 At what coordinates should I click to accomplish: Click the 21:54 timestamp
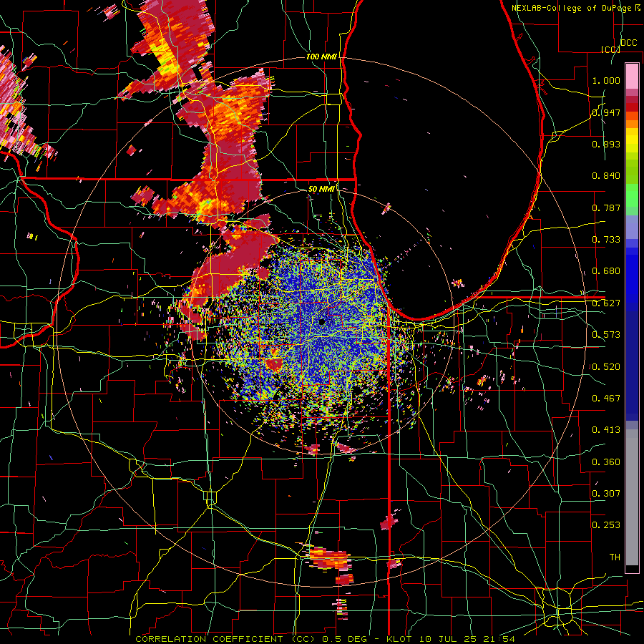(499, 639)
